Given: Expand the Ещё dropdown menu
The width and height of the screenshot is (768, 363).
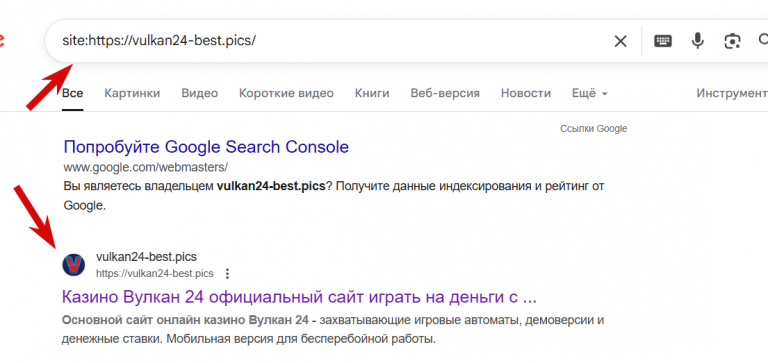Looking at the screenshot, I should (590, 93).
